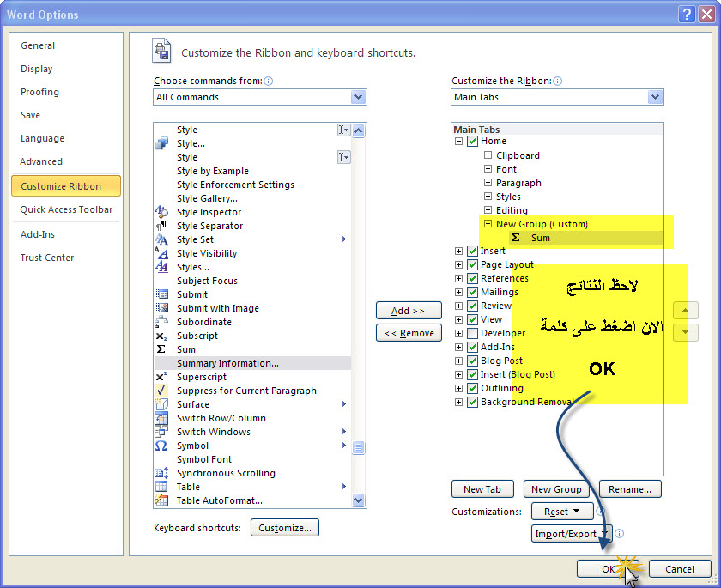This screenshot has height=588, width=721.
Task: Toggle the Outlining checkbox
Action: (x=472, y=389)
